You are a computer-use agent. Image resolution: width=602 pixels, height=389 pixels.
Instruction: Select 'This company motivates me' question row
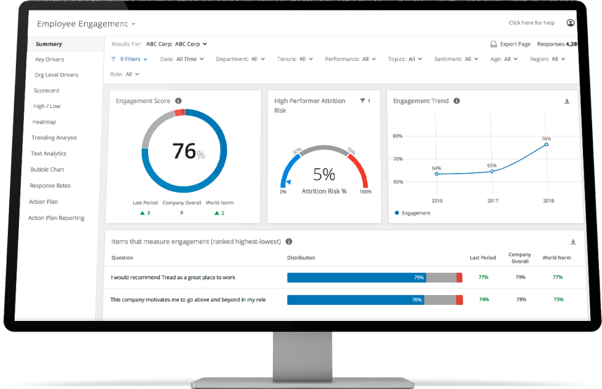(x=346, y=300)
